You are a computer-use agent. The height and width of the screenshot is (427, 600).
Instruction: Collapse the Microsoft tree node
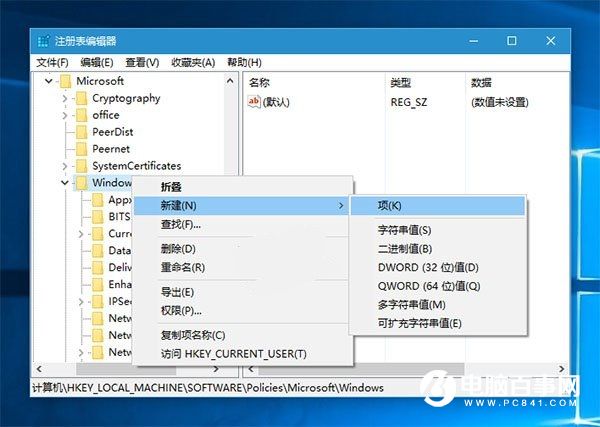click(x=49, y=81)
